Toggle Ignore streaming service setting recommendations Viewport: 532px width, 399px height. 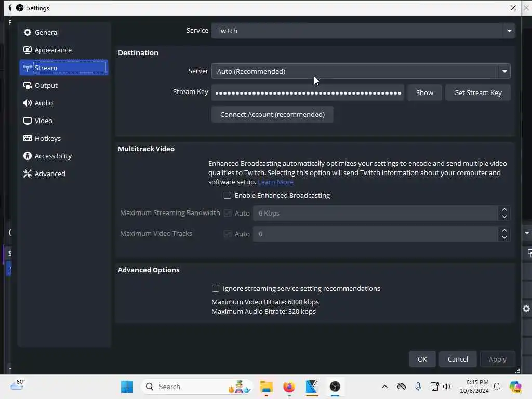216,288
